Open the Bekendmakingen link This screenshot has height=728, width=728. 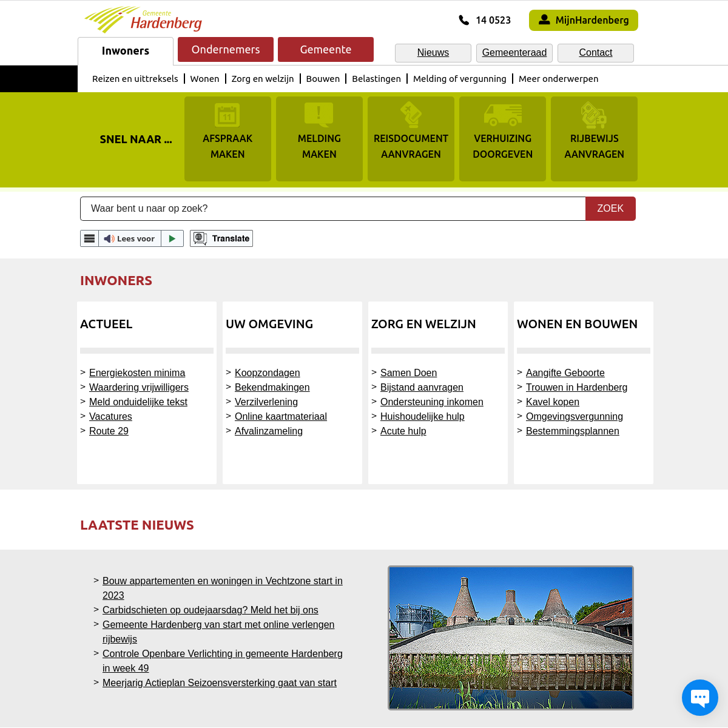[272, 387]
